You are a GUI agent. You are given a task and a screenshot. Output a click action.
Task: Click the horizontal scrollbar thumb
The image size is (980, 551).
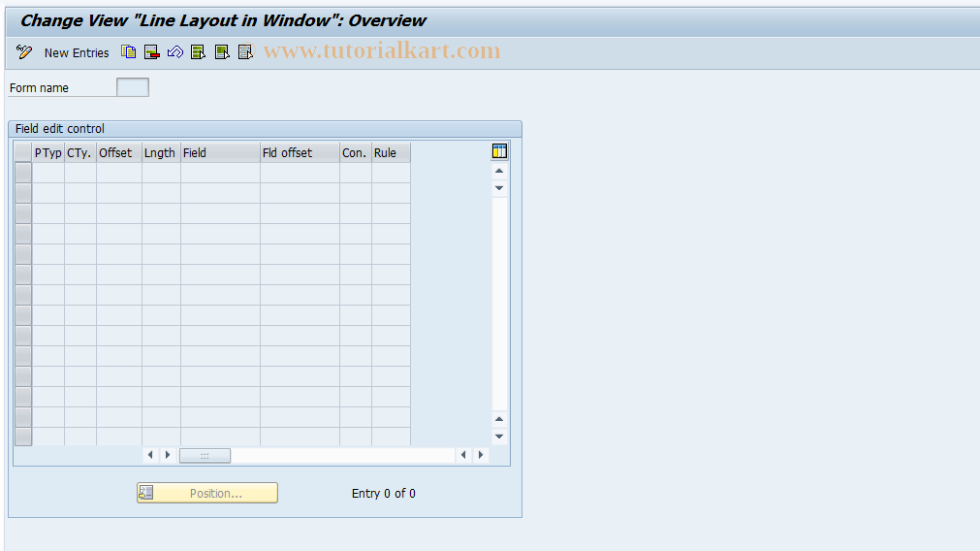(x=205, y=455)
